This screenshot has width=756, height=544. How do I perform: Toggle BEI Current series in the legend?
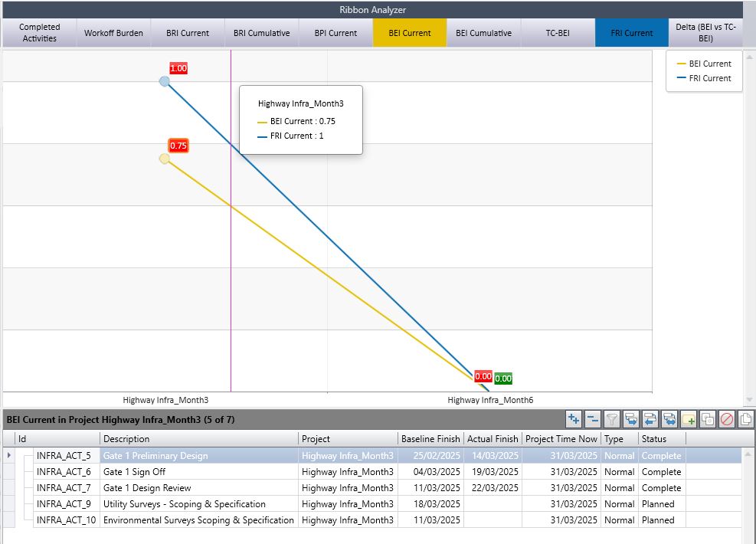click(704, 64)
